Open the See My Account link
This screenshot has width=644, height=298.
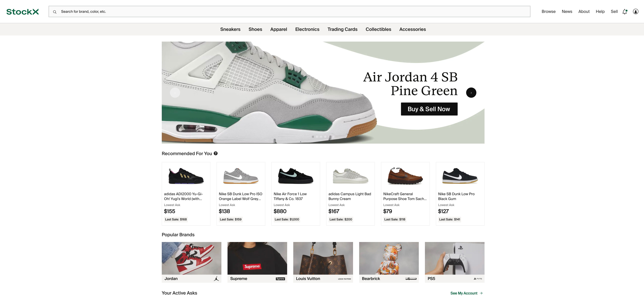point(467,293)
